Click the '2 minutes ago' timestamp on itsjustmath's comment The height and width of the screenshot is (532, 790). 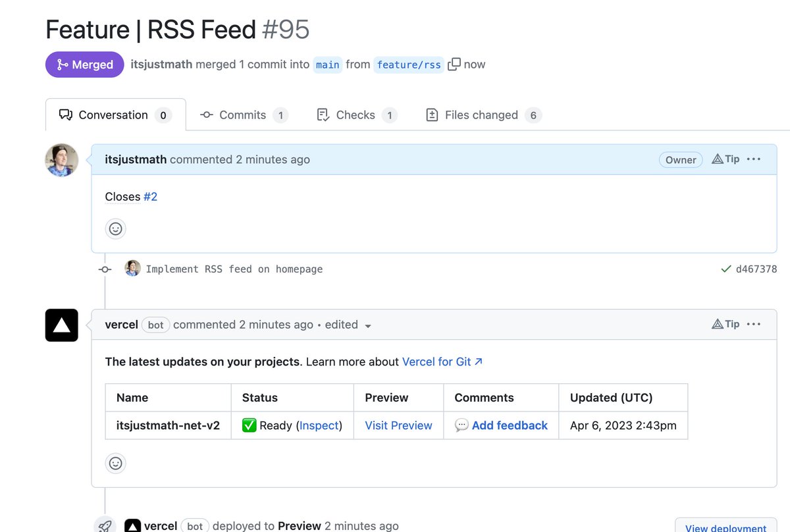pos(273,159)
